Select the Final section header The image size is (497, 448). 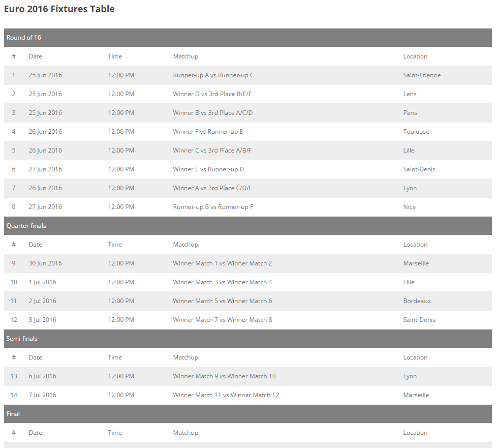[248, 414]
